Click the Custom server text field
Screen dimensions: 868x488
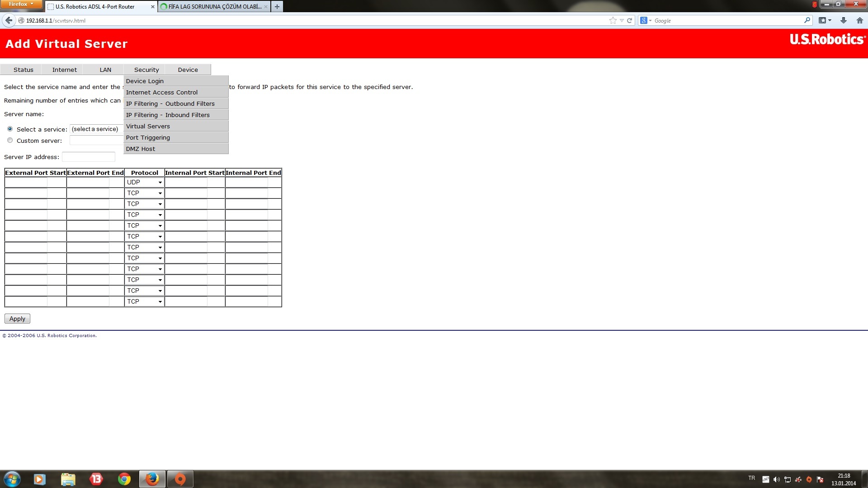(x=97, y=141)
